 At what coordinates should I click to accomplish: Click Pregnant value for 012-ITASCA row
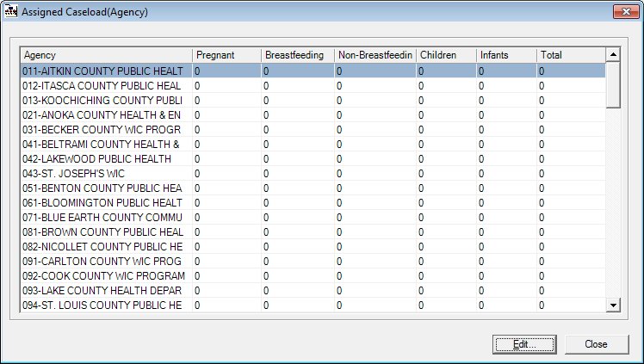coord(197,86)
